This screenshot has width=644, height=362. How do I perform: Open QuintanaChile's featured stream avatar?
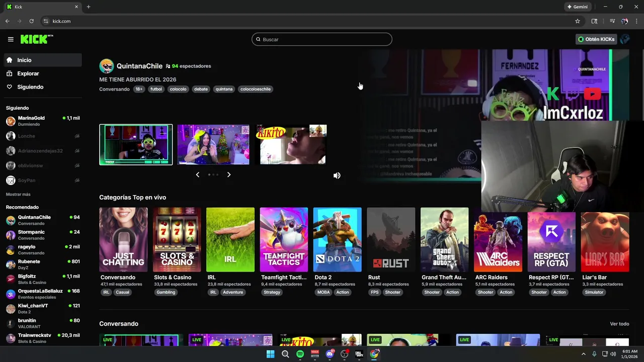pyautogui.click(x=107, y=66)
